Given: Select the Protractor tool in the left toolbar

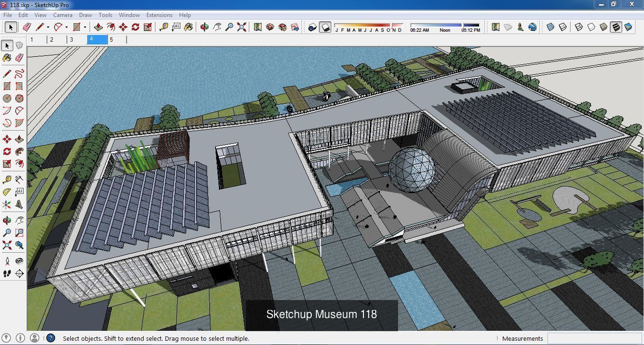Looking at the screenshot, I should tap(7, 192).
